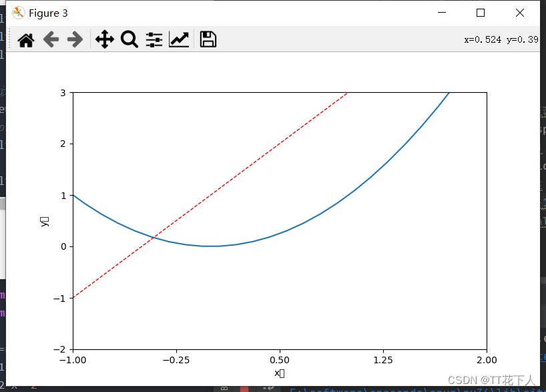Image resolution: width=546 pixels, height=392 pixels.
Task: Select the Home tool to reset view
Action: point(27,39)
